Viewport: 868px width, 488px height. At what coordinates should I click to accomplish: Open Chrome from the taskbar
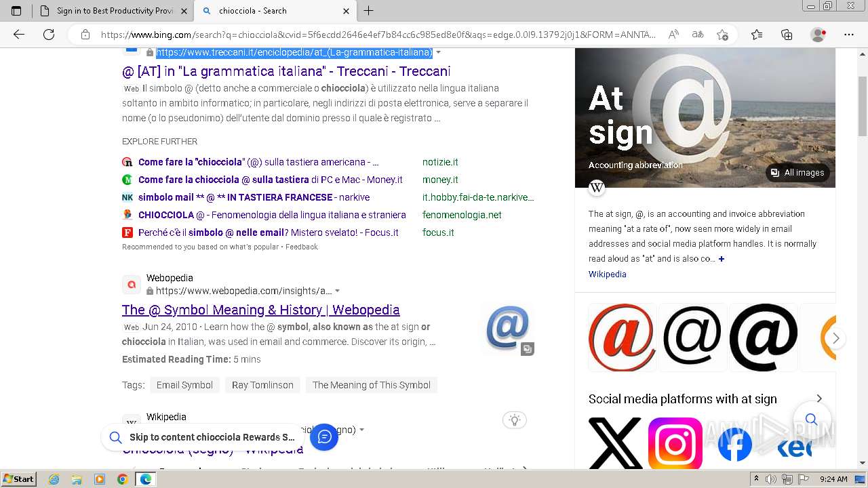[x=122, y=479]
